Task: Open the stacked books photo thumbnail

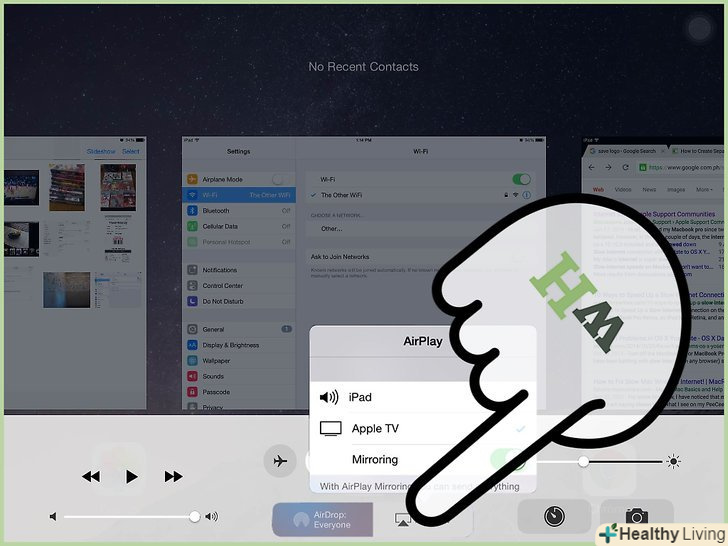Action: click(x=67, y=188)
